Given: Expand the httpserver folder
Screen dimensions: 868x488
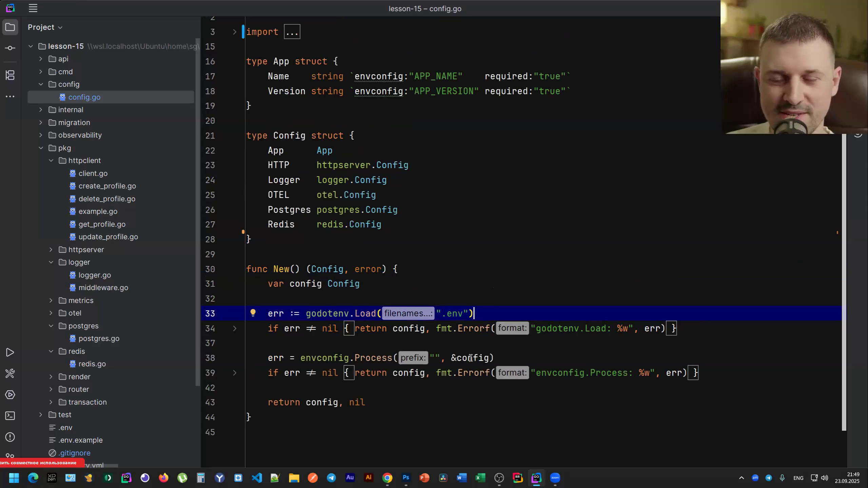Looking at the screenshot, I should coord(51,250).
